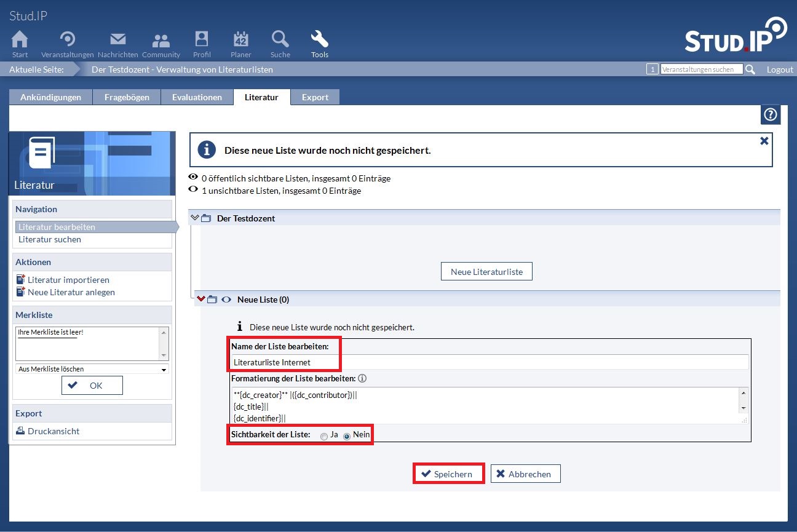Open Nachrichten envelope icon

(117, 40)
